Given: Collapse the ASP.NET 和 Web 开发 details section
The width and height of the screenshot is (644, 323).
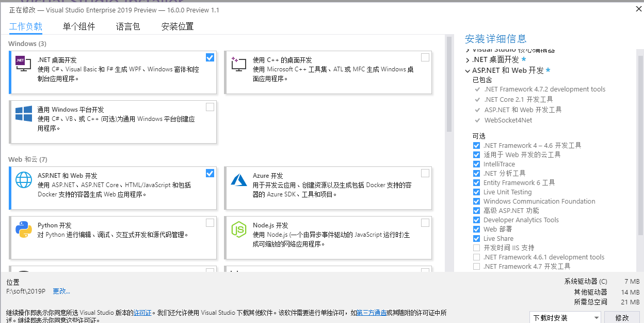Looking at the screenshot, I should (468, 70).
